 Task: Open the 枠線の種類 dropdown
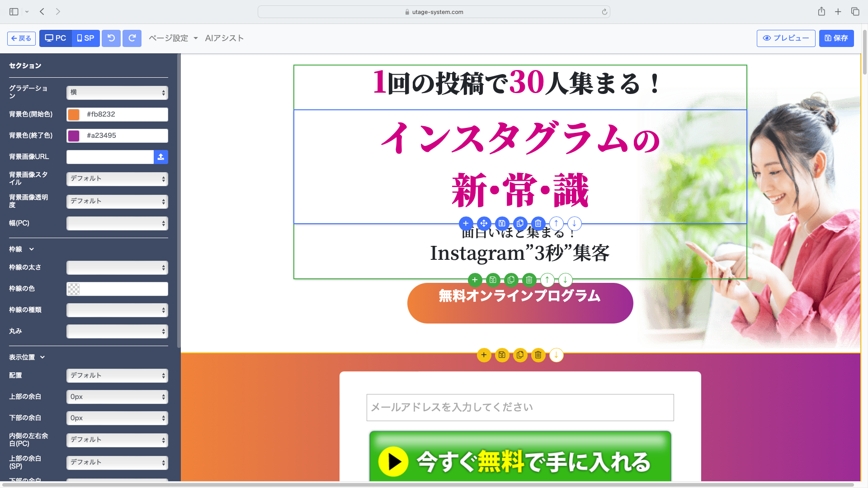[x=117, y=310]
